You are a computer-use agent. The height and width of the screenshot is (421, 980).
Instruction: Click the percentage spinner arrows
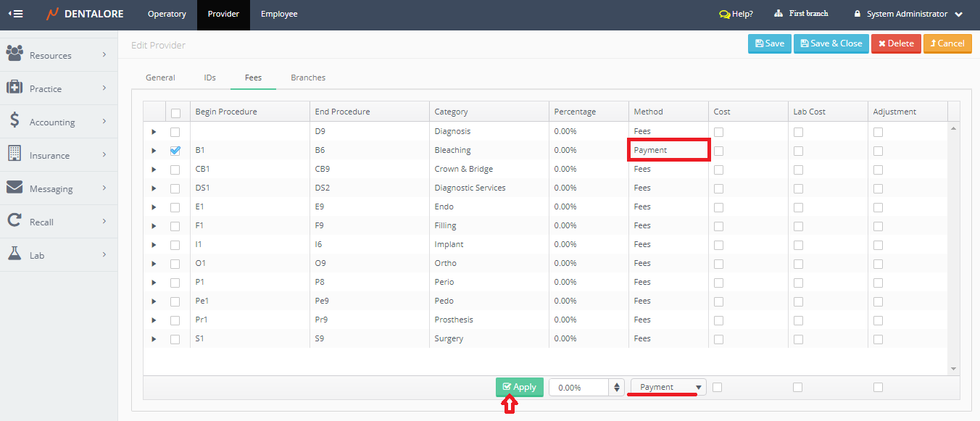(x=618, y=388)
